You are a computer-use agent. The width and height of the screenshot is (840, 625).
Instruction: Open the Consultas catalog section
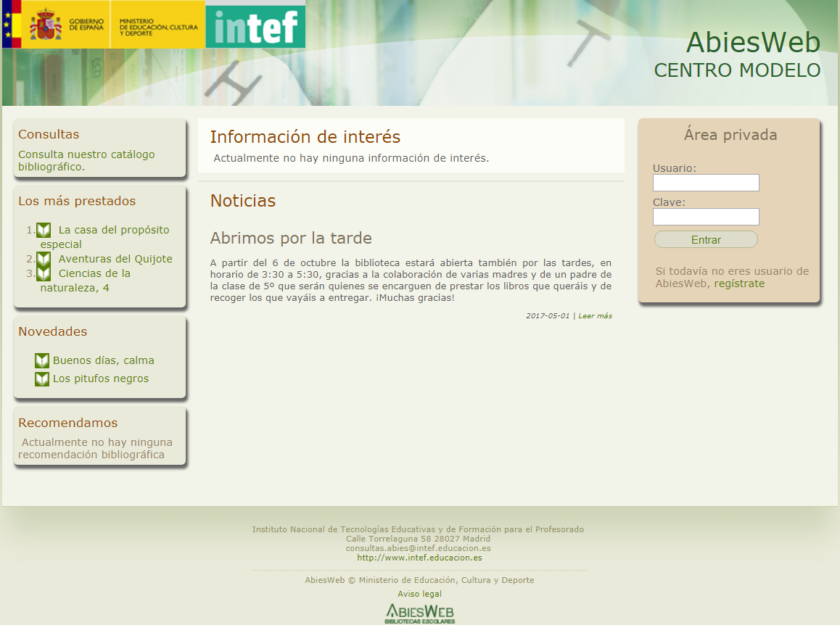[x=49, y=134]
